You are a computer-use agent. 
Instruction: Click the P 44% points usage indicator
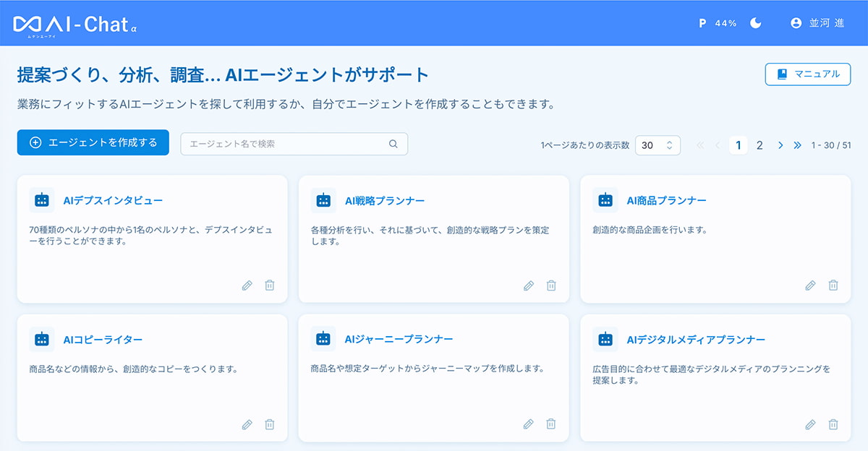point(718,23)
